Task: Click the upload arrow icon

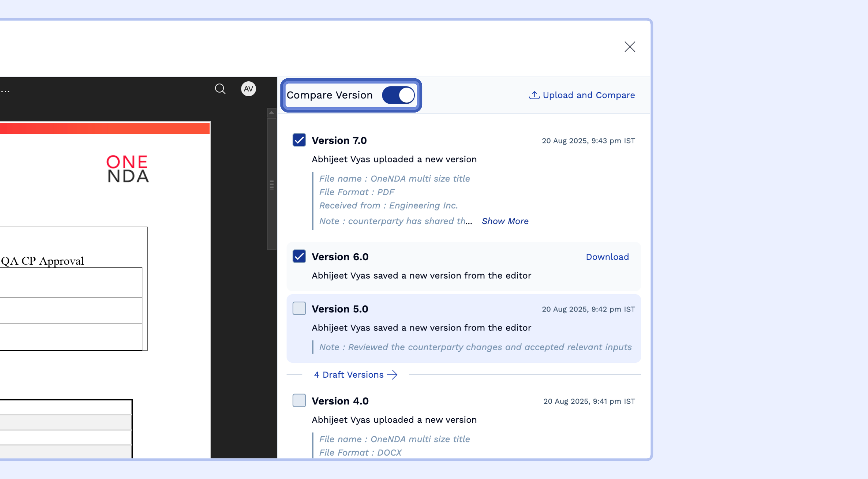Action: click(534, 95)
